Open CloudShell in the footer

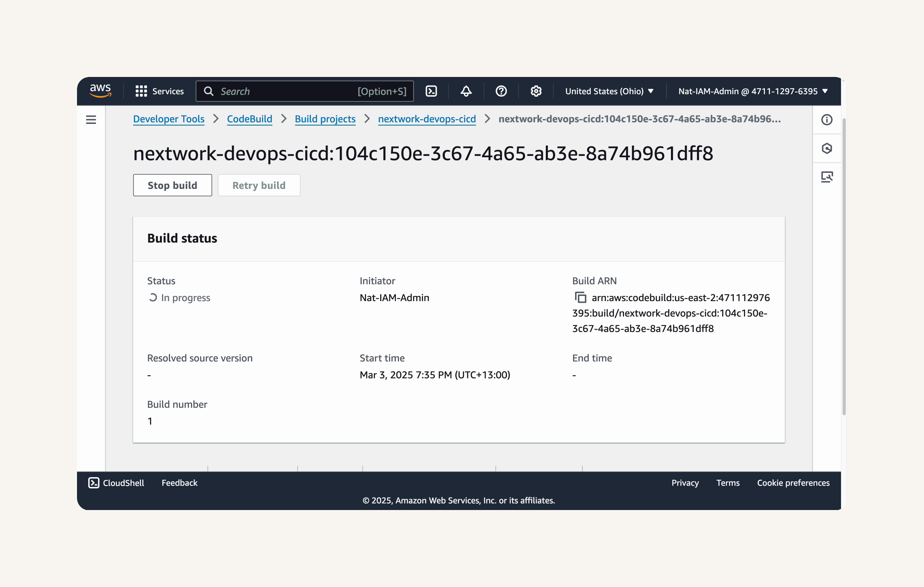coord(116,483)
